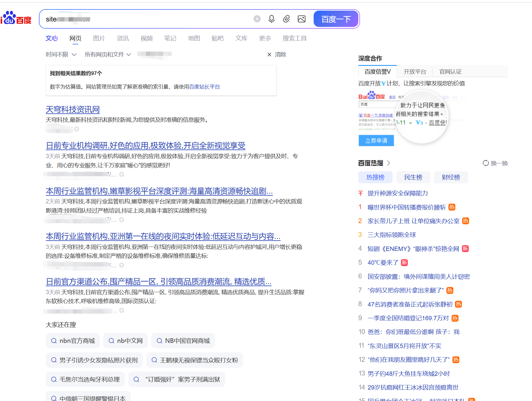Viewport: 532px width, 401px height.
Task: Open result about 亚洲第一在线的夜间实时体验
Action: pyautogui.click(x=163, y=236)
